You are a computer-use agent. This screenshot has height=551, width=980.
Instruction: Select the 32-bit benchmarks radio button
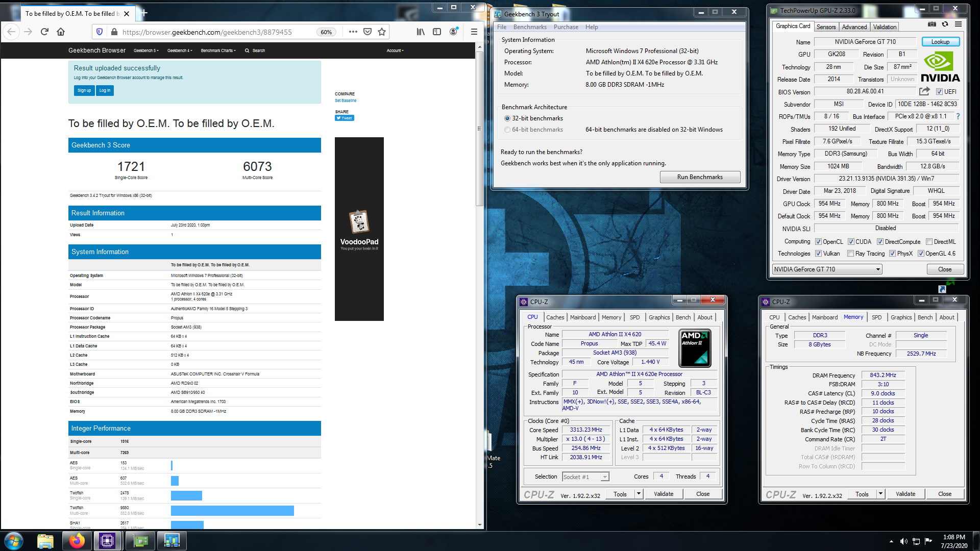point(507,118)
